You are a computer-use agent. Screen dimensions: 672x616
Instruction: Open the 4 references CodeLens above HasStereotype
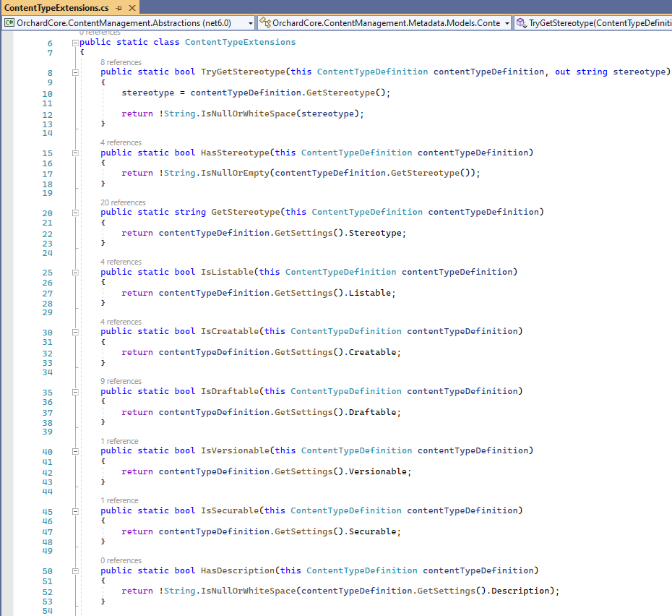tap(121, 142)
